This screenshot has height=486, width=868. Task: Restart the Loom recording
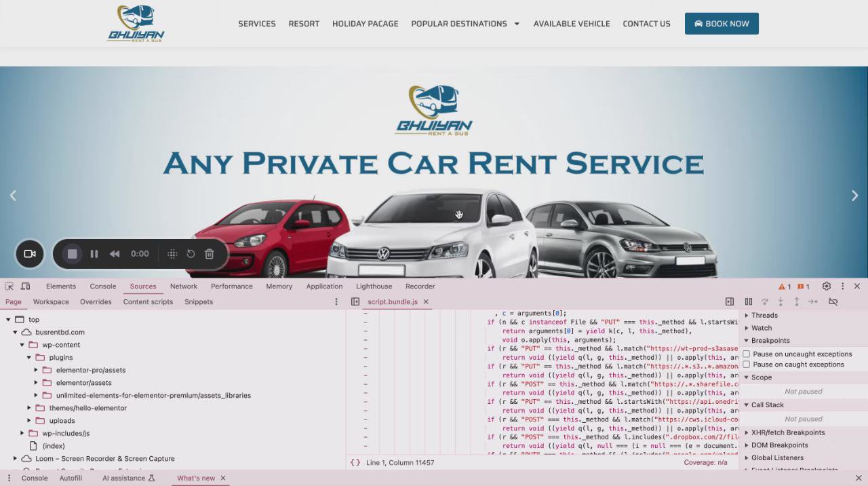191,254
